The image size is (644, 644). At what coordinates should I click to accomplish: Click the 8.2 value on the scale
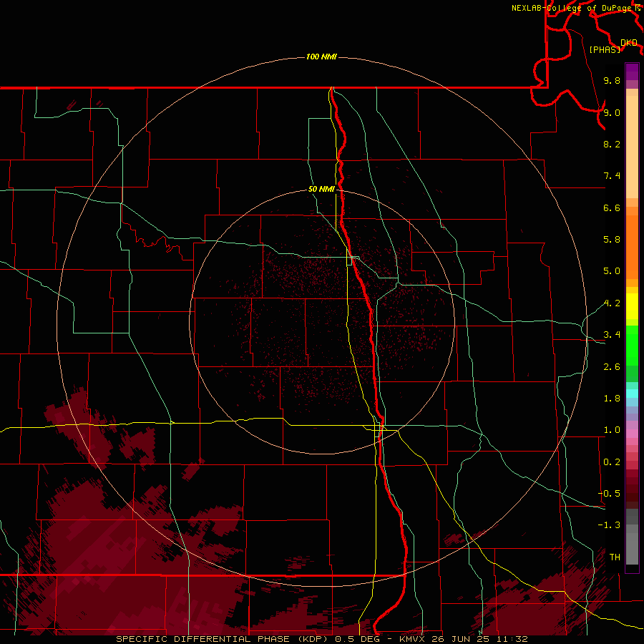tap(612, 144)
